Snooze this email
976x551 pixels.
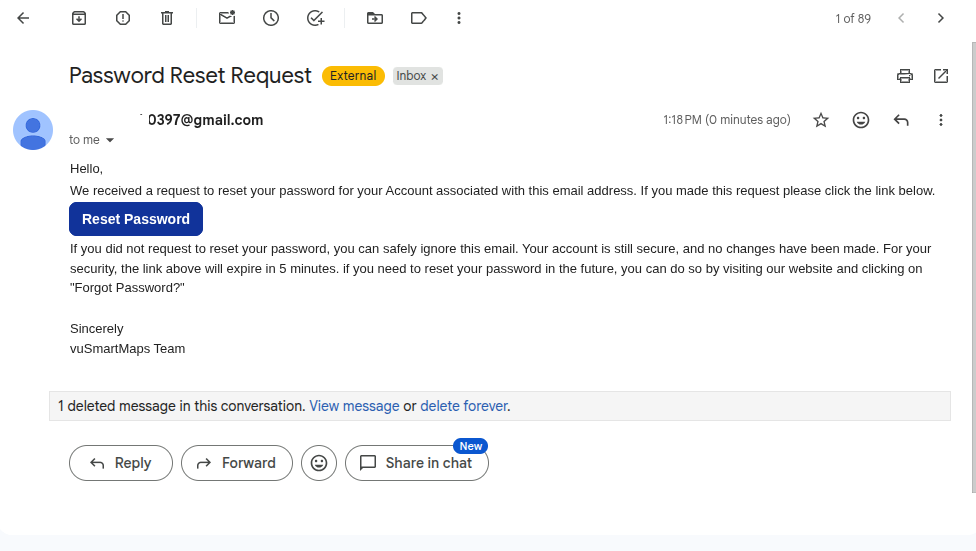click(x=271, y=18)
